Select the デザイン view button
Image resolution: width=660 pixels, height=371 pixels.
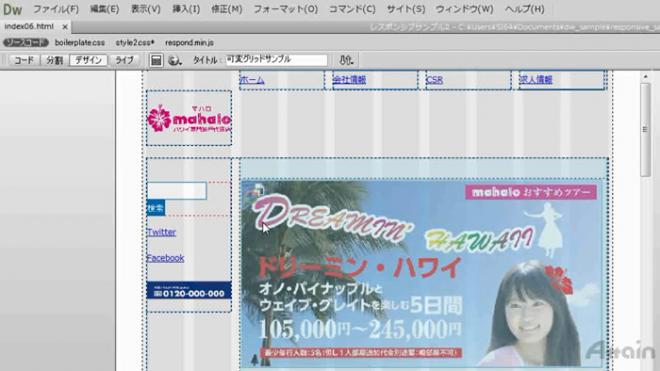click(88, 60)
